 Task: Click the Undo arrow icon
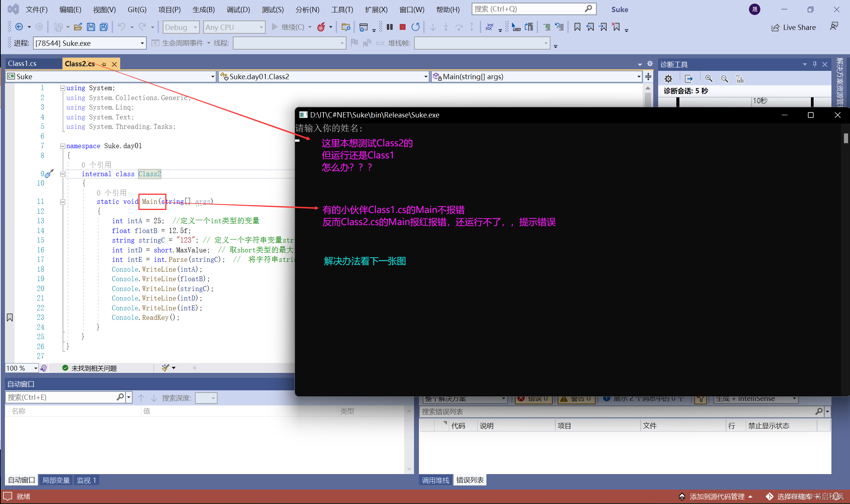(121, 27)
